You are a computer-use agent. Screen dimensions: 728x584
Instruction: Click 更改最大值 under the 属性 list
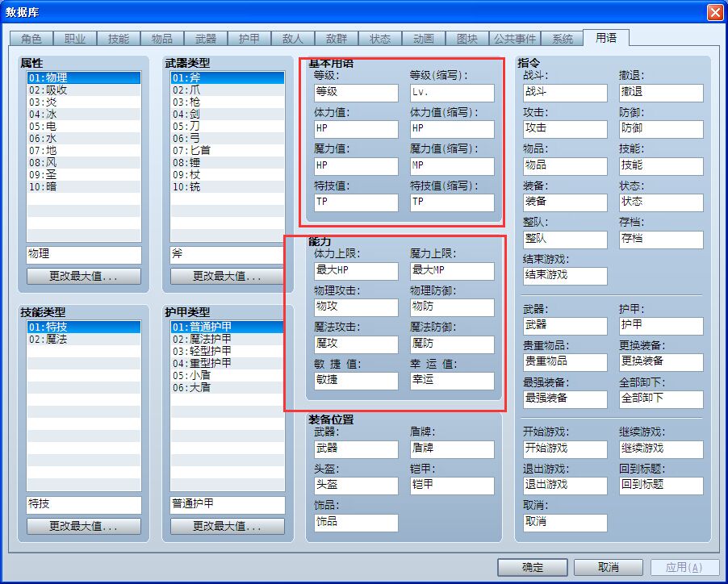84,277
